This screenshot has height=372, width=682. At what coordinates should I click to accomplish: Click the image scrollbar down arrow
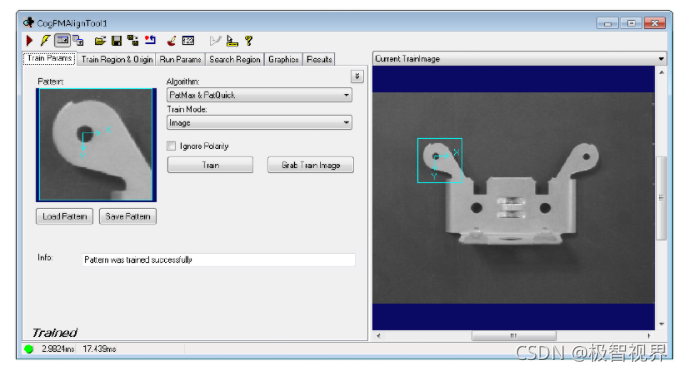pyautogui.click(x=662, y=324)
